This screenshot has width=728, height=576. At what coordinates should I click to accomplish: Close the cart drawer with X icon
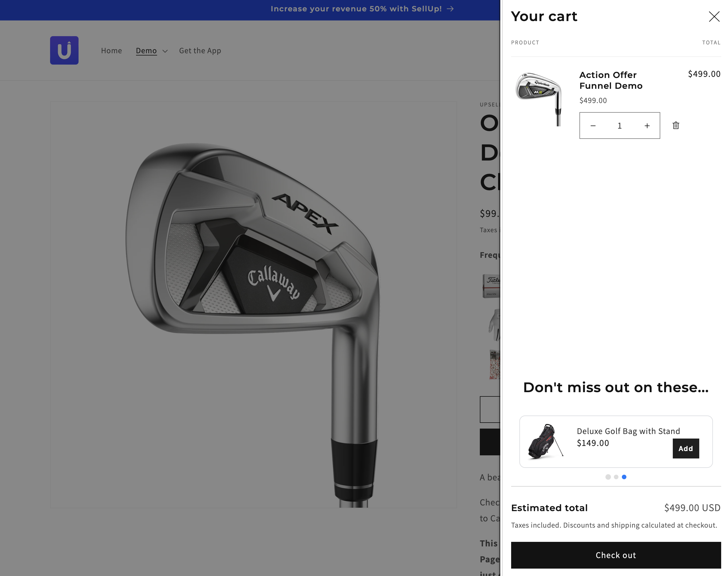[714, 17]
